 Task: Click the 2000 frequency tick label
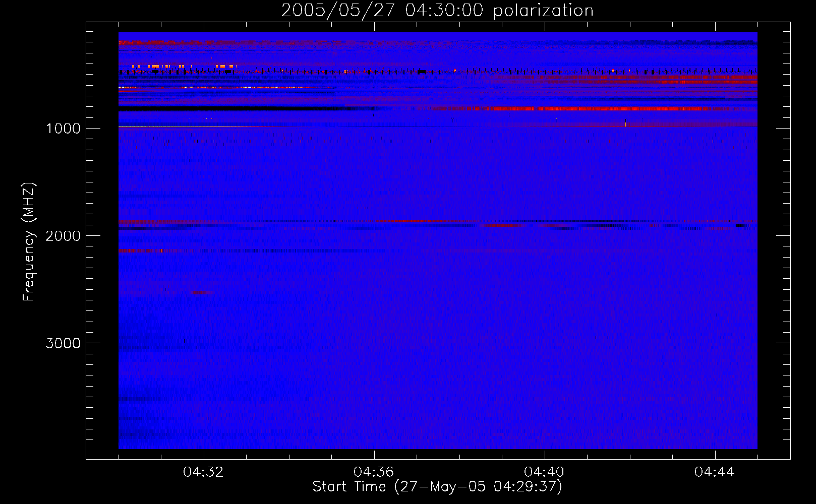63,236
